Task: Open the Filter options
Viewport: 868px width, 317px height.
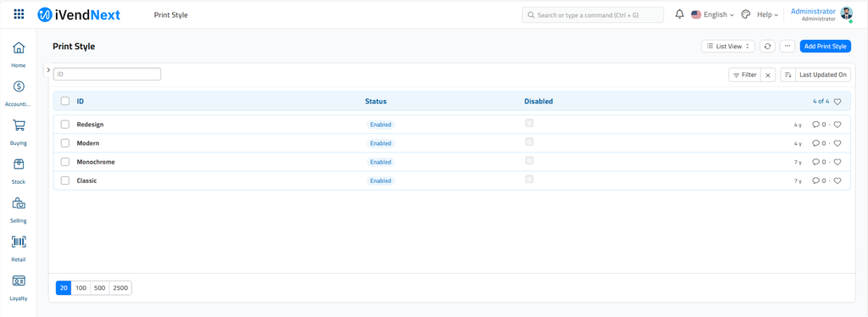Action: (744, 75)
